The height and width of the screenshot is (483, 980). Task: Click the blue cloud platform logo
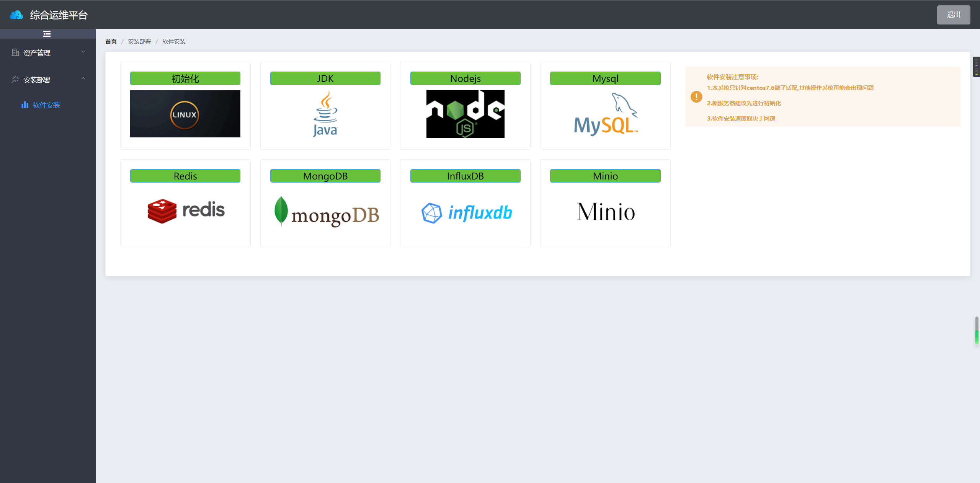16,15
